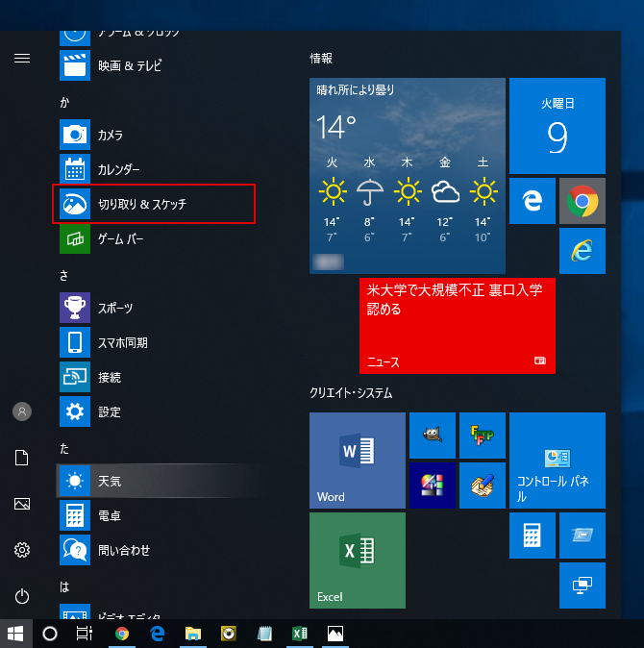Launch the Camera (カメラ) app
Screen dimensions: 644x648
(157, 135)
